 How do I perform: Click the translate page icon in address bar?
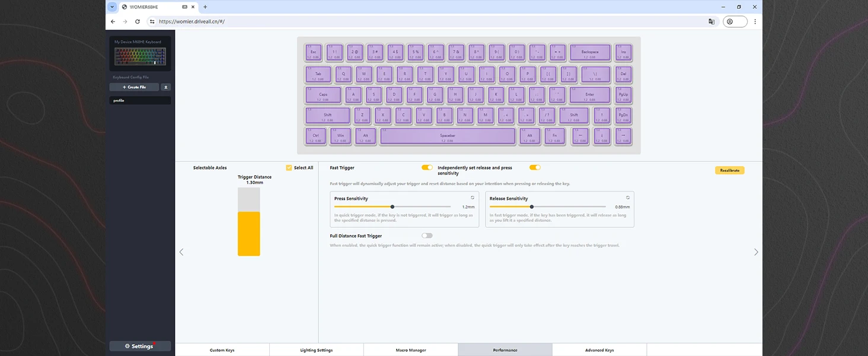[711, 21]
